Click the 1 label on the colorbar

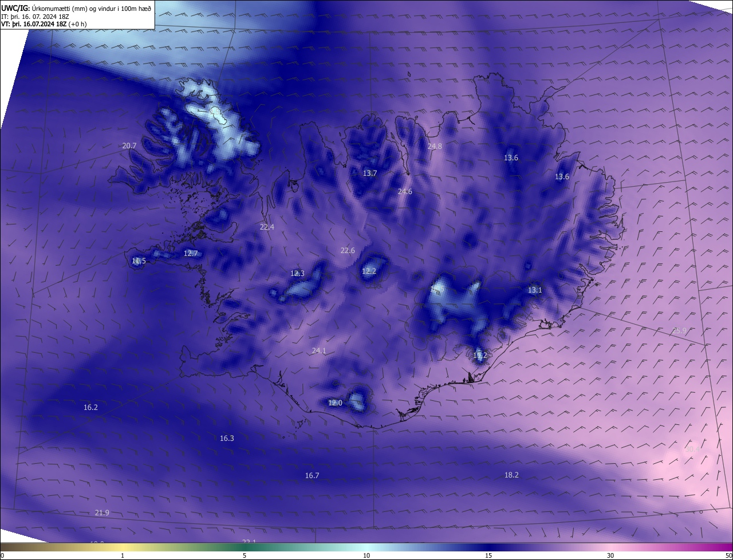click(123, 556)
